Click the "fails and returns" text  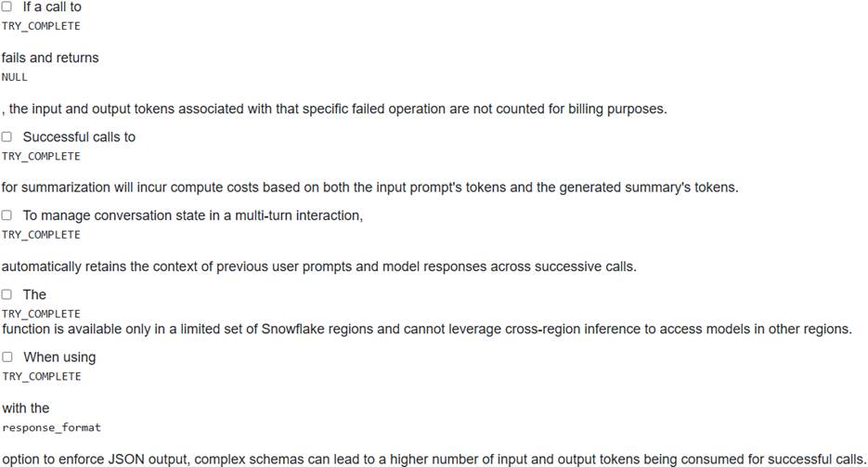pos(50,58)
